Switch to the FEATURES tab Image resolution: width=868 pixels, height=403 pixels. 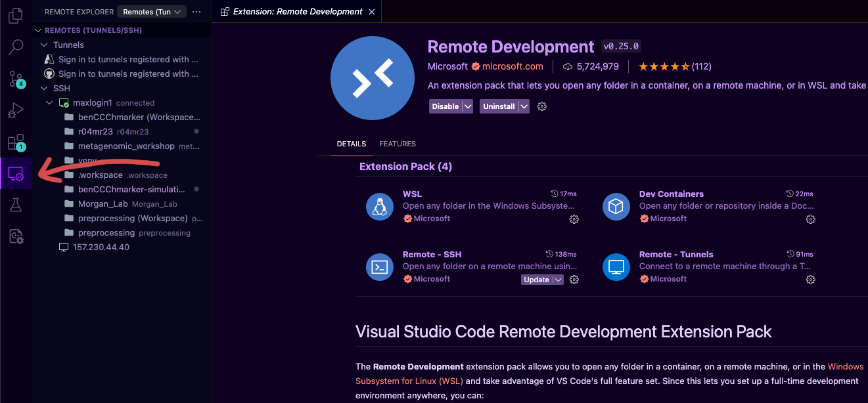coord(398,144)
